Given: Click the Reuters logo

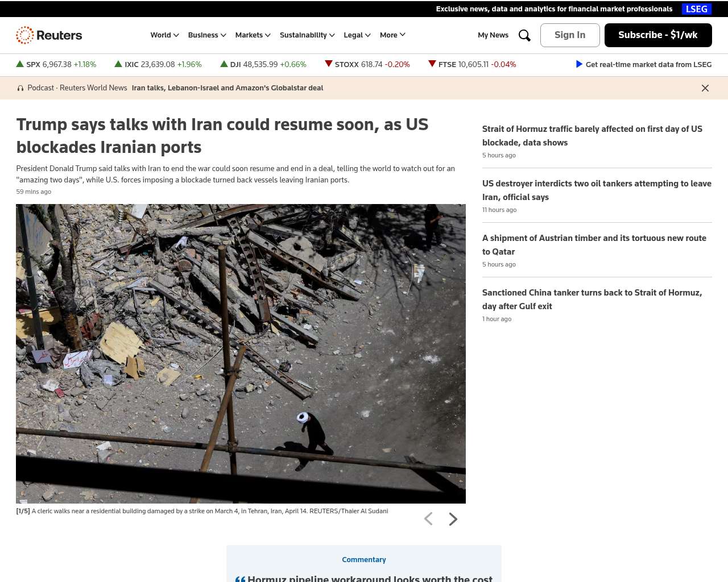Looking at the screenshot, I should [49, 35].
